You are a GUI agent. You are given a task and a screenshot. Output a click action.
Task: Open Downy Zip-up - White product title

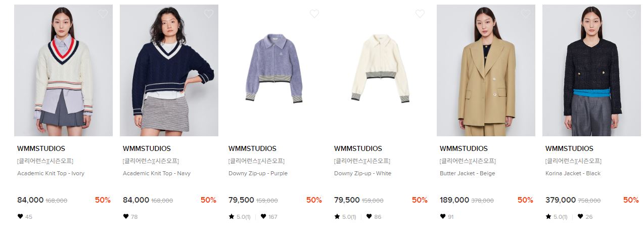pyautogui.click(x=362, y=173)
